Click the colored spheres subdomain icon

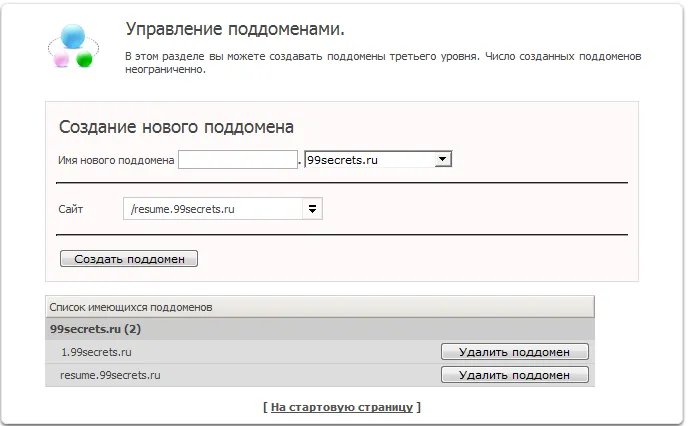(x=73, y=46)
